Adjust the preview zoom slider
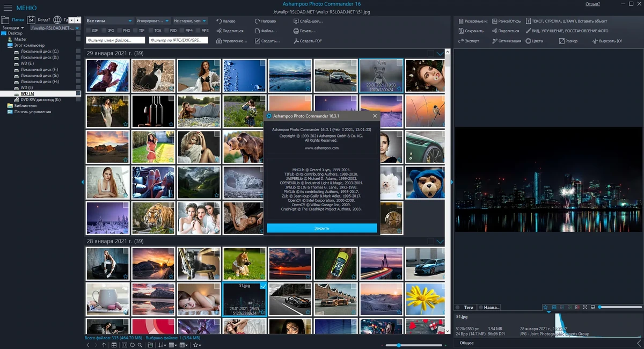This screenshot has height=349, width=644. click(x=620, y=307)
